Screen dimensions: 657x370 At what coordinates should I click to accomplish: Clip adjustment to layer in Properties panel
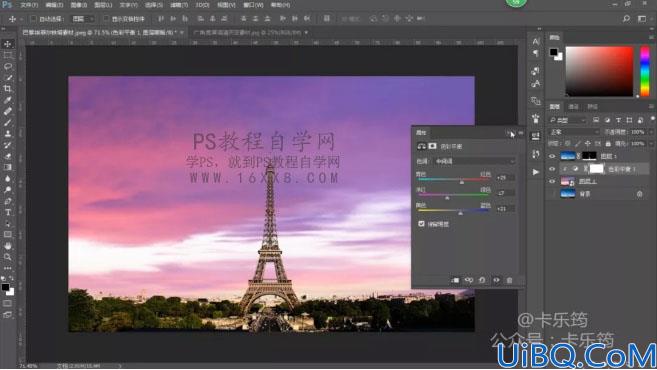(455, 280)
